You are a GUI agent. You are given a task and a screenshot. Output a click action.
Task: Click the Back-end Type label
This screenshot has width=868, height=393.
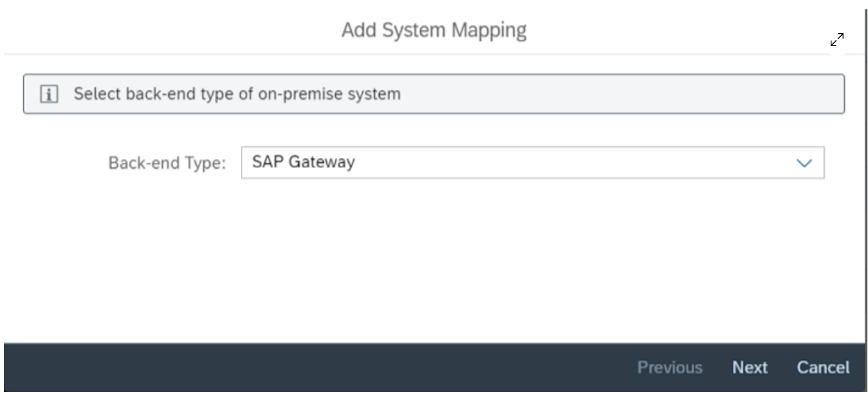(167, 163)
